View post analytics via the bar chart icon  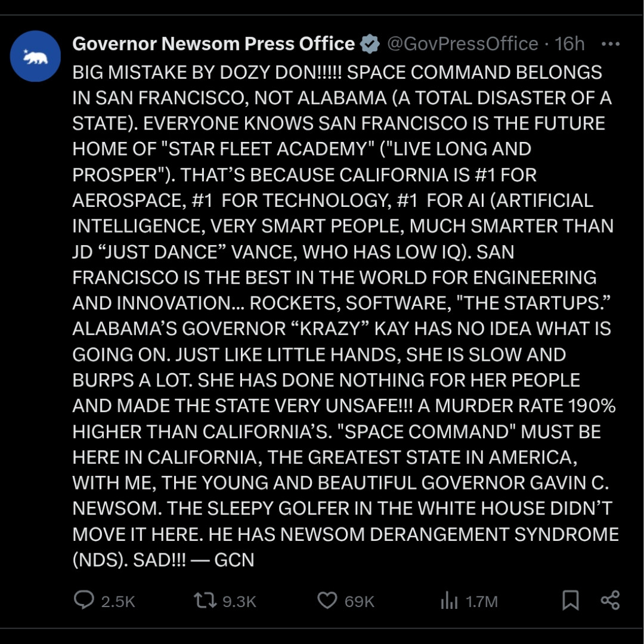pos(449,601)
